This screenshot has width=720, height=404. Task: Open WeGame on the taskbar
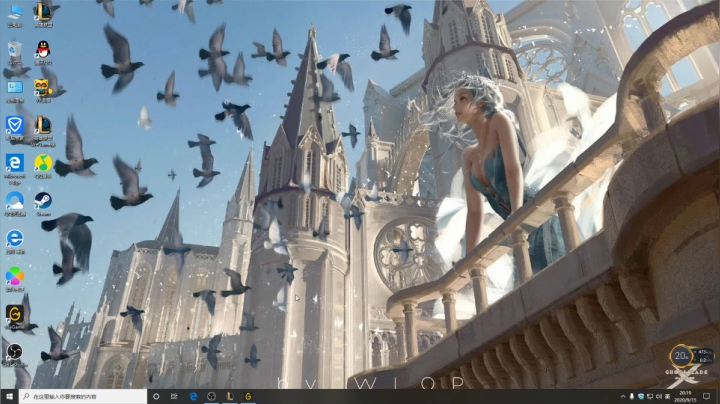tap(248, 396)
